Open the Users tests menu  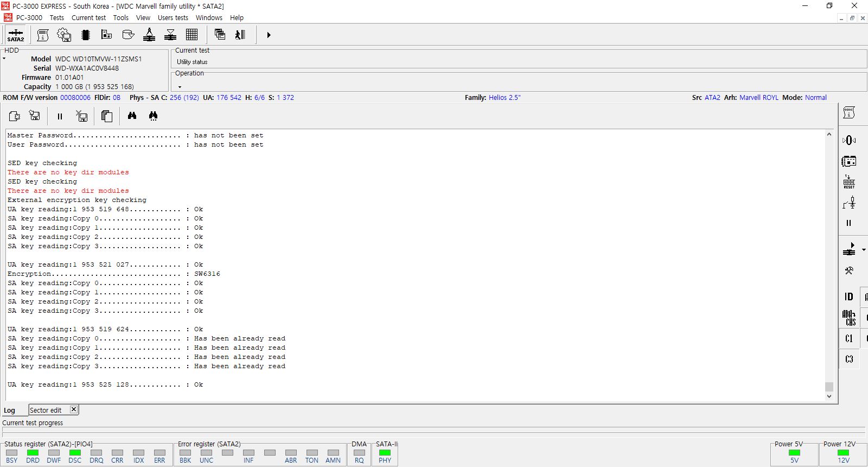173,18
